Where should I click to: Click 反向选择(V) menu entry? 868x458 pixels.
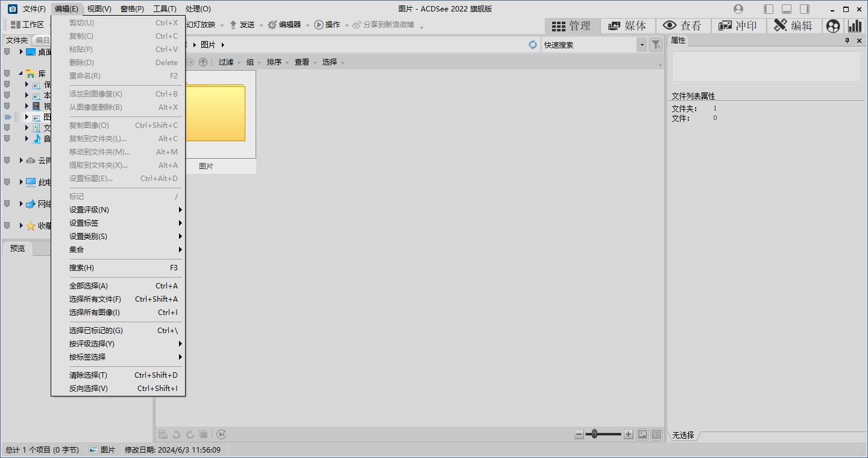click(x=118, y=389)
